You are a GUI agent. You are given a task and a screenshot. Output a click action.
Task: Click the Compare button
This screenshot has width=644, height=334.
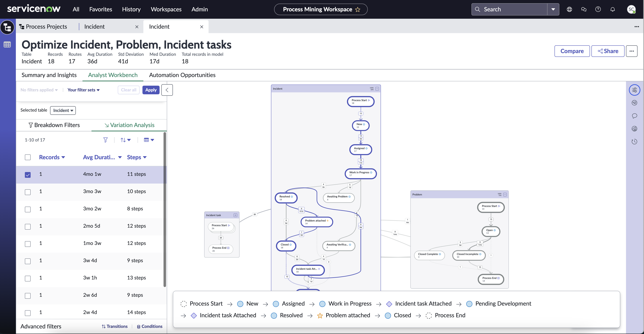pyautogui.click(x=572, y=51)
